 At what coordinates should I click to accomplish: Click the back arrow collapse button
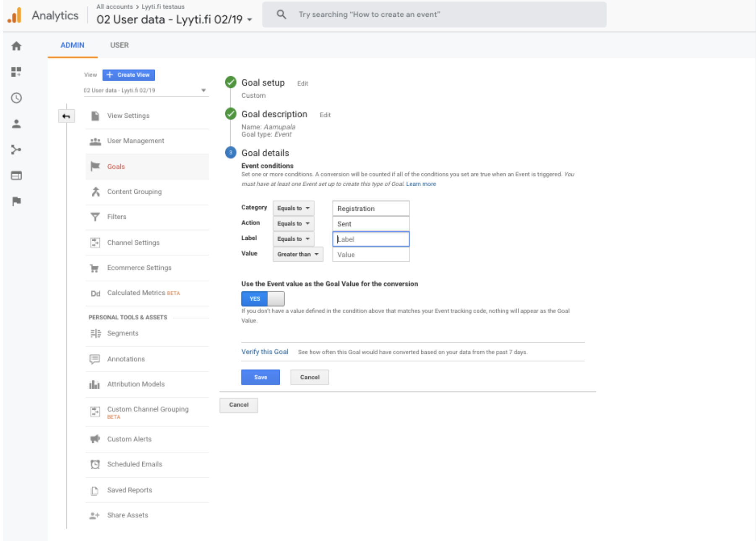(x=66, y=116)
